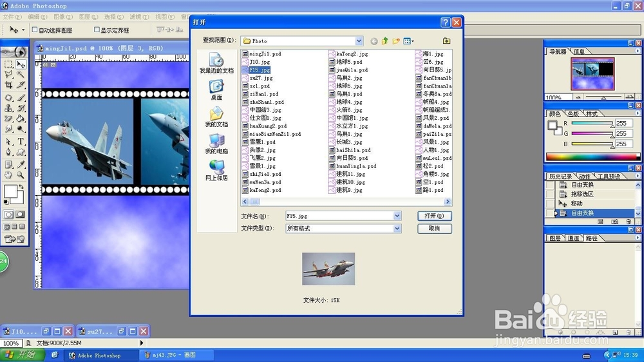Select the Crop tool
Image resolution: width=644 pixels, height=362 pixels.
pyautogui.click(x=8, y=84)
